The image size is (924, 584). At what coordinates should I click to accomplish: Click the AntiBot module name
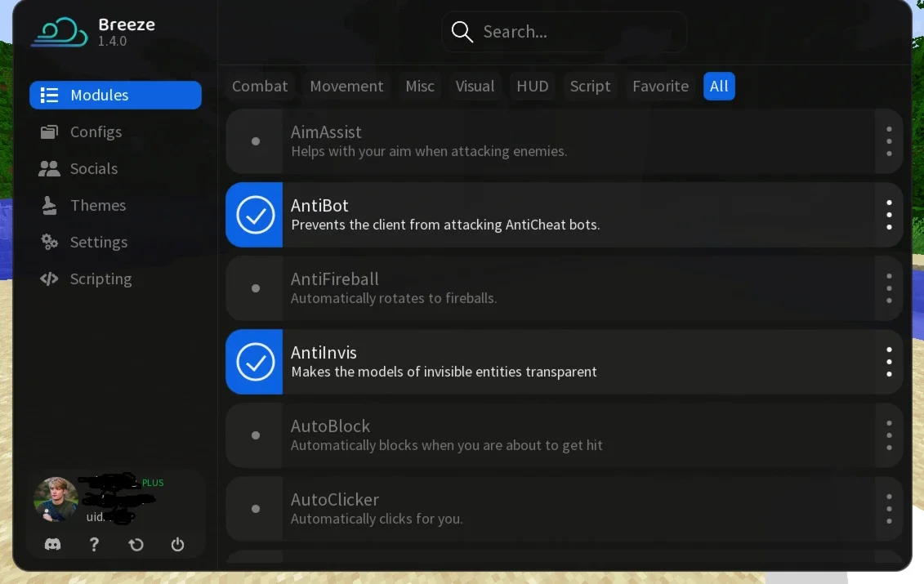(319, 206)
